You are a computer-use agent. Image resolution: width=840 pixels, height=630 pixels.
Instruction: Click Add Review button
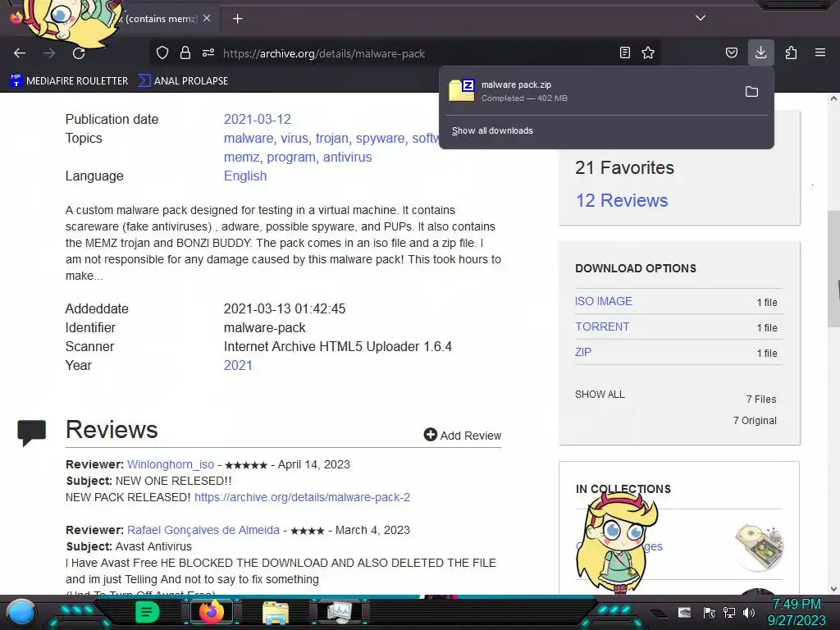(x=463, y=435)
